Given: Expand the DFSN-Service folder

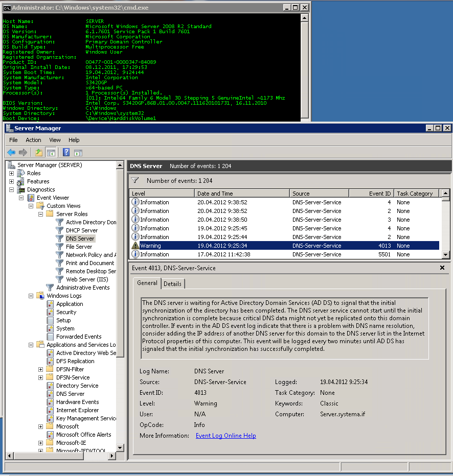Looking at the screenshot, I should [x=41, y=377].
